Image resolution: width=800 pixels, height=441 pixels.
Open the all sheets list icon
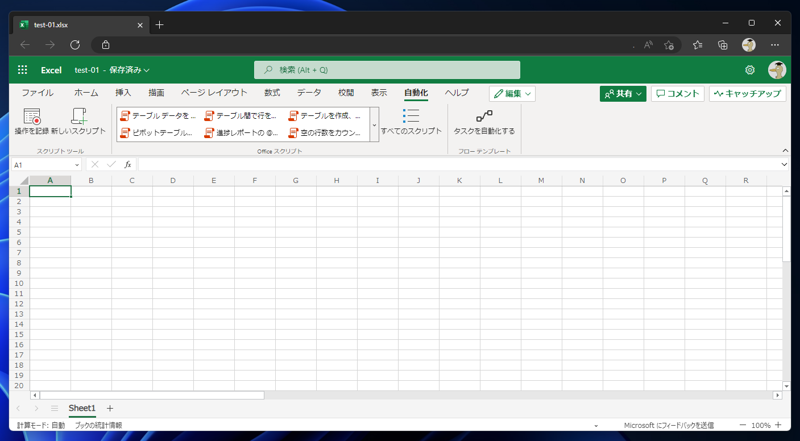tap(54, 408)
